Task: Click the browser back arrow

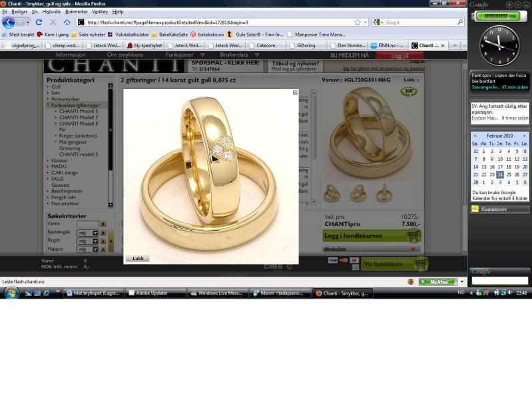Action: [x=9, y=22]
